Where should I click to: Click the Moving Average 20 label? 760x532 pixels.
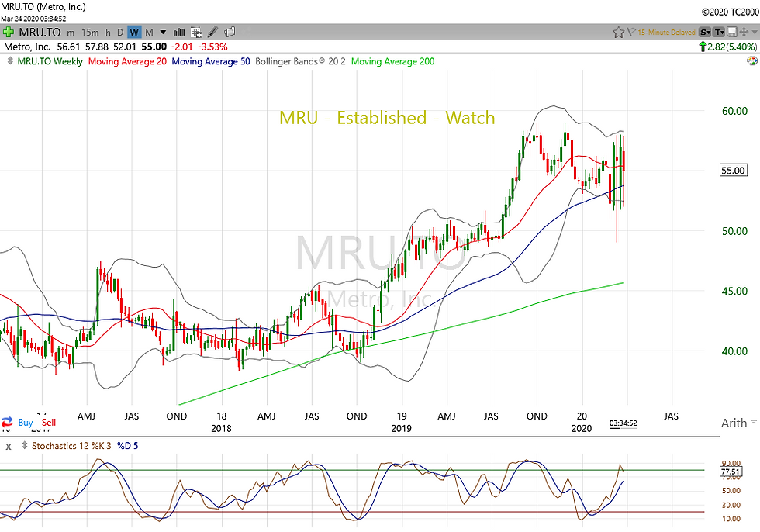127,61
